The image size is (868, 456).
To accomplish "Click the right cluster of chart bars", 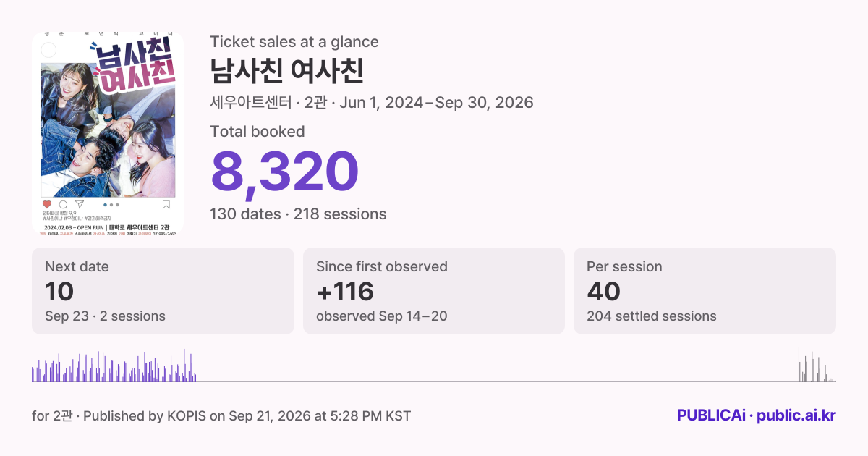I will click(x=817, y=365).
